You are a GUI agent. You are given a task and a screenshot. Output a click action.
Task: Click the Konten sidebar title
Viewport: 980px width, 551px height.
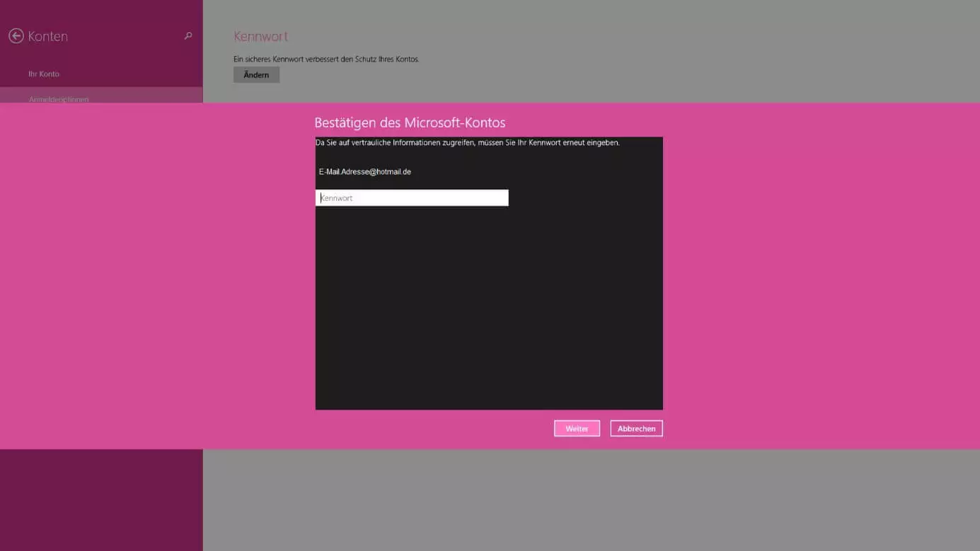[48, 37]
